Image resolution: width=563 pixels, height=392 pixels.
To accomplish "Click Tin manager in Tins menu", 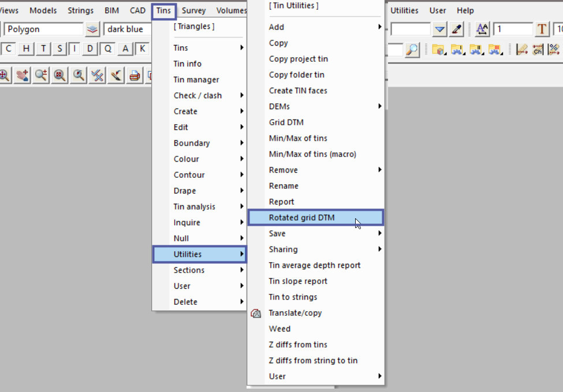I will tap(196, 80).
